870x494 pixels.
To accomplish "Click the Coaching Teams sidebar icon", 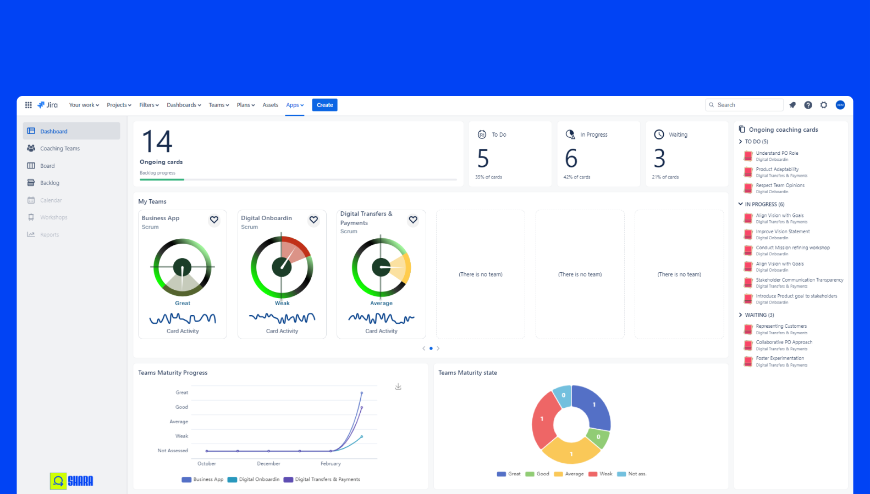I will coord(31,148).
